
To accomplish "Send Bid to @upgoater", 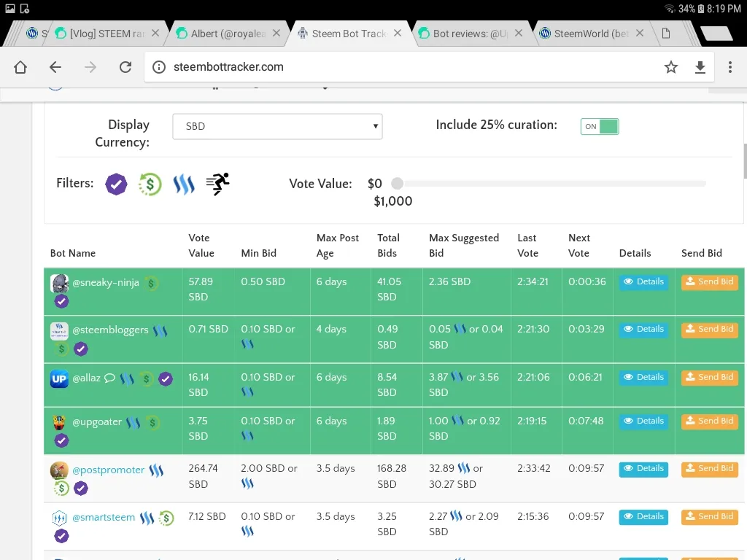I will tap(710, 421).
